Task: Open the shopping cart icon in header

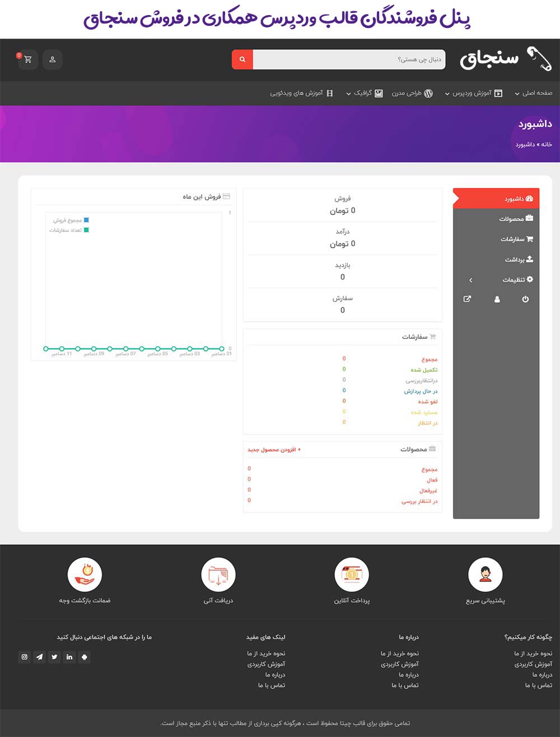Action: click(x=28, y=59)
